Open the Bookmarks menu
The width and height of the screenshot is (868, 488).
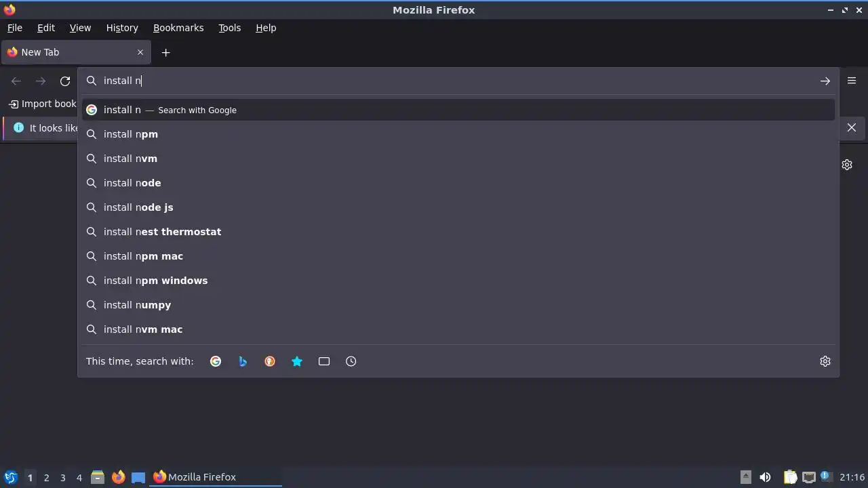[x=178, y=28]
